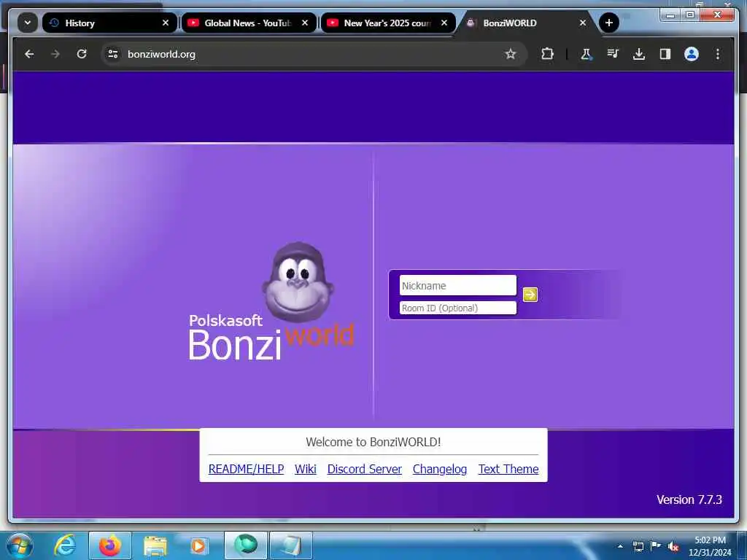This screenshot has height=560, width=747.
Task: Switch to Text Theme link
Action: point(508,469)
